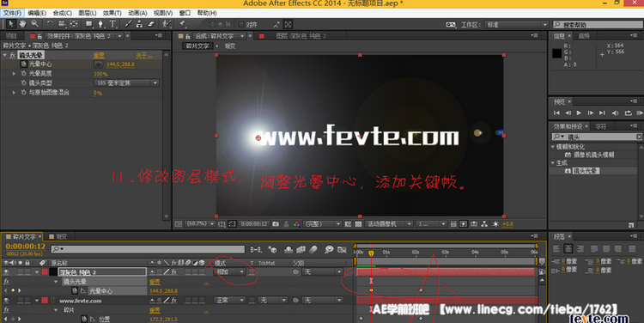644x323 pixels.
Task: Toggle 镜头类型 stopwatch in effect controls
Action: (x=23, y=83)
